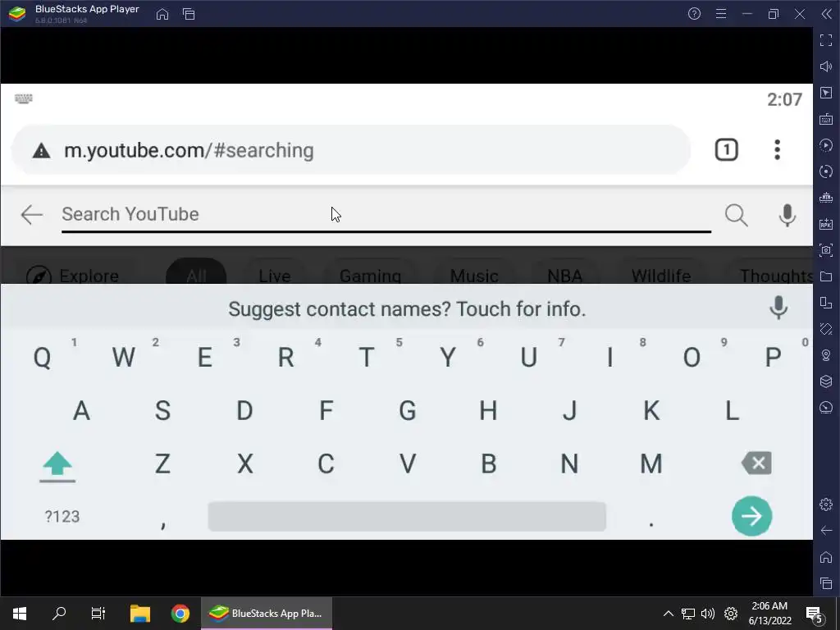Rotate the screen using sidebar icon
This screenshot has width=840, height=630.
click(826, 329)
